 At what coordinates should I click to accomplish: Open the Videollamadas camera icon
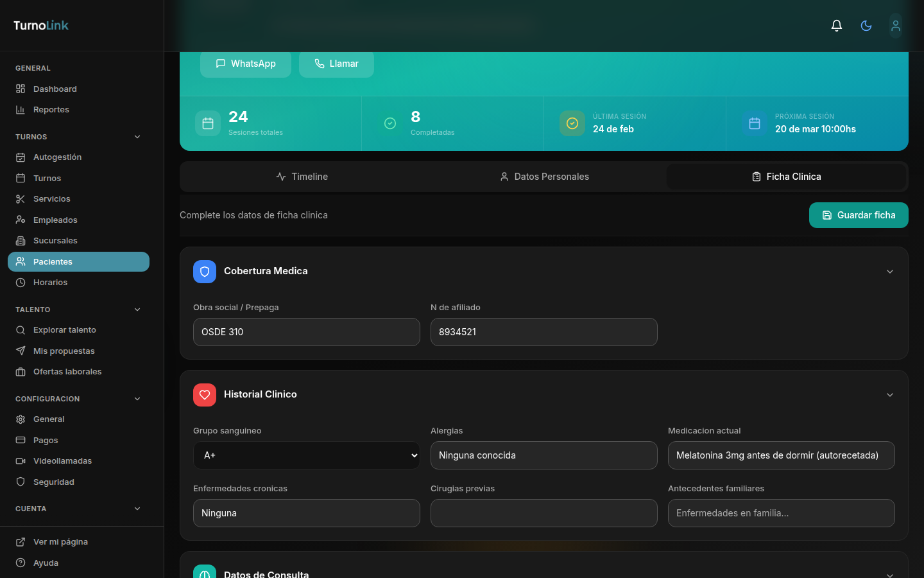21,460
